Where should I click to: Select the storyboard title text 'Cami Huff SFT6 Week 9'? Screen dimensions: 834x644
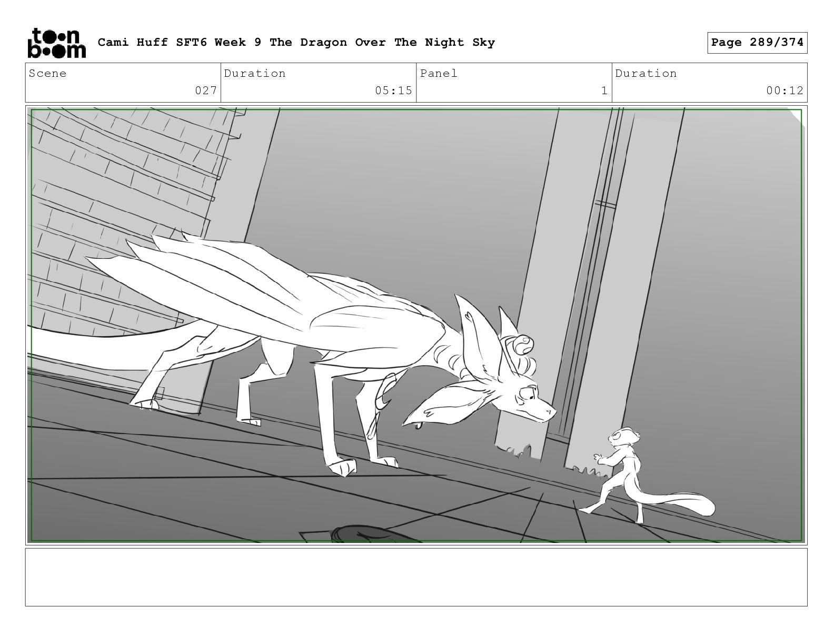[180, 43]
